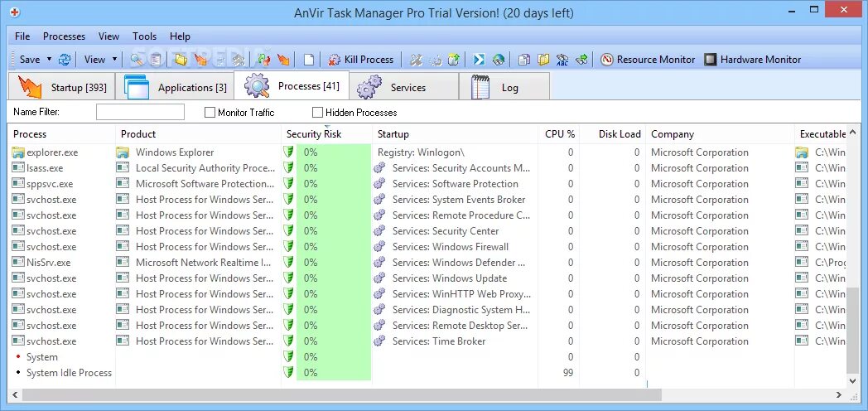The height and width of the screenshot is (411, 868).
Task: Open the Save dropdown arrow
Action: pos(49,60)
